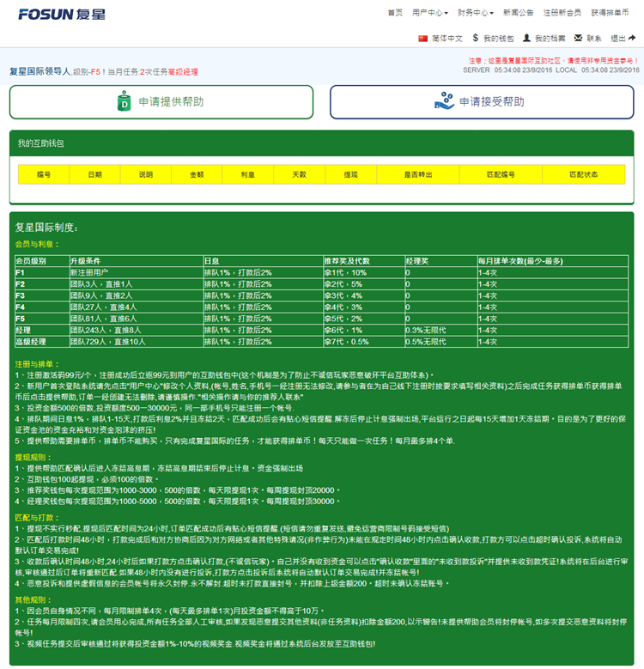Log out using the 退出 arrow icon

(632, 38)
